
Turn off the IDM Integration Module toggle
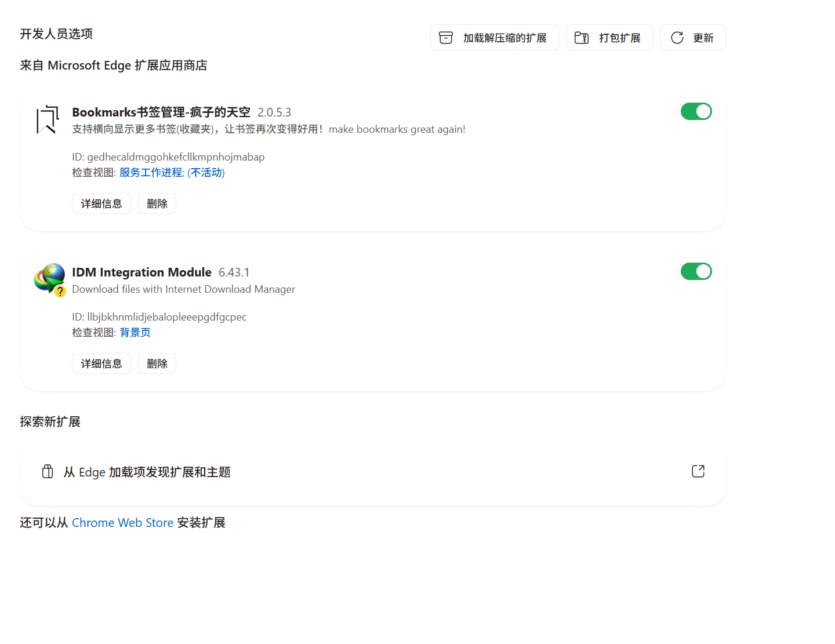click(x=696, y=271)
